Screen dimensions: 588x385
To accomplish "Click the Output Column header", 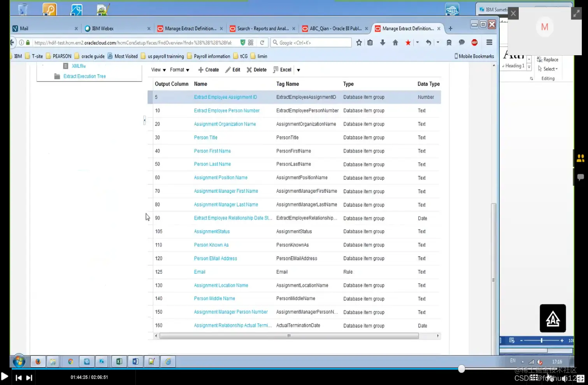I will click(171, 84).
